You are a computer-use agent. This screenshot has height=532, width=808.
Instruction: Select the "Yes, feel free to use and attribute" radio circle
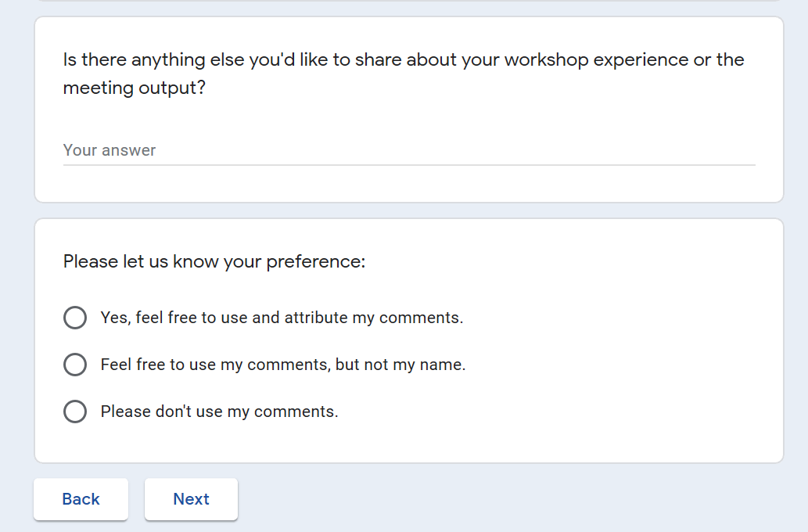(75, 318)
